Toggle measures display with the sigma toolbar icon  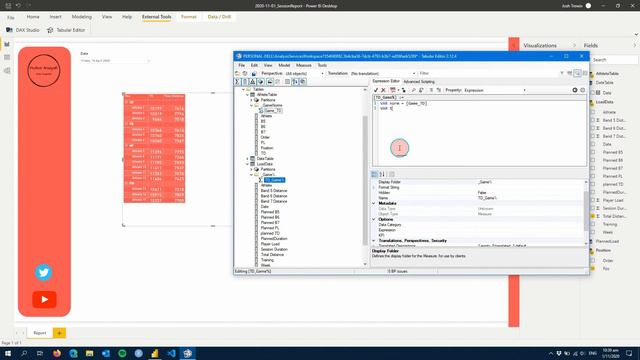point(237,82)
